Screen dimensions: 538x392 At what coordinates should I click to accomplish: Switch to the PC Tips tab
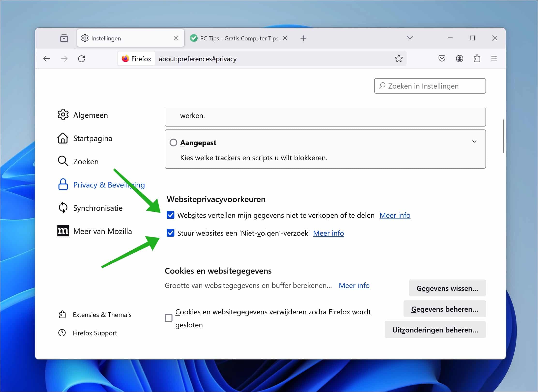pyautogui.click(x=235, y=38)
